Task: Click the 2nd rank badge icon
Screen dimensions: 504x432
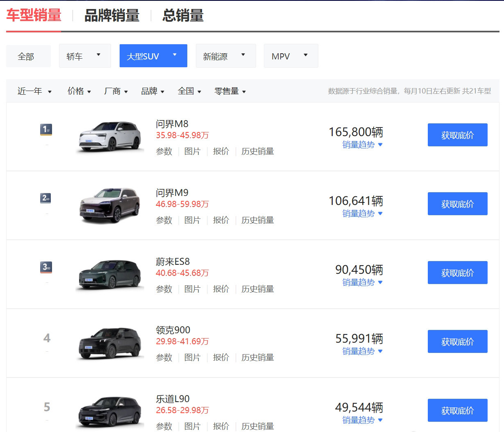Action: point(46,198)
